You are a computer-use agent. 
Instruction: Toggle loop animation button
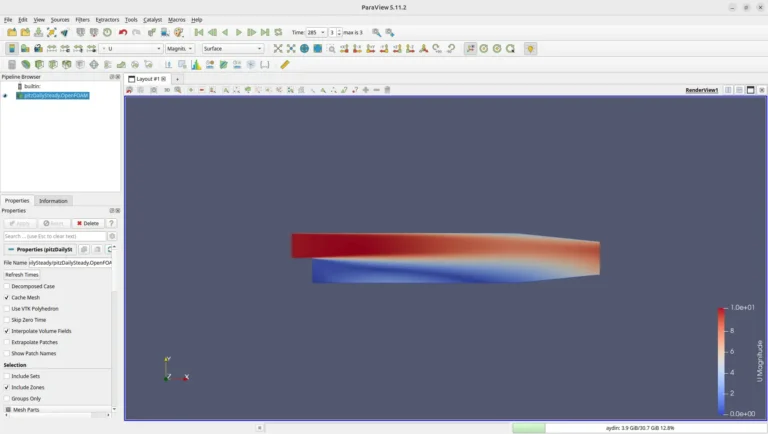pyautogui.click(x=278, y=32)
